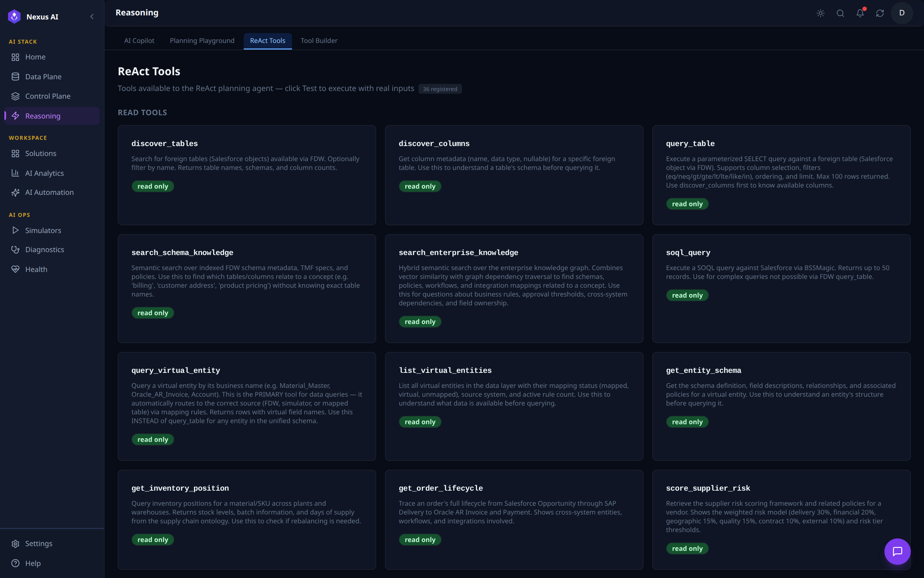The width and height of the screenshot is (924, 578).
Task: Go to AI Automation label
Action: (49, 192)
